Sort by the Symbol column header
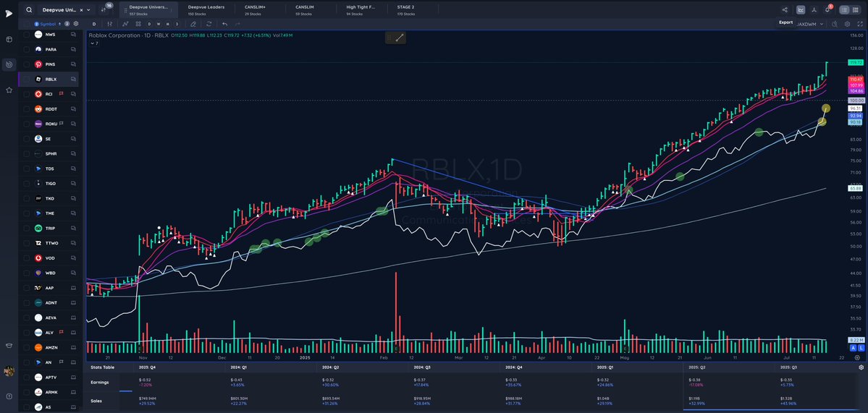 point(49,24)
